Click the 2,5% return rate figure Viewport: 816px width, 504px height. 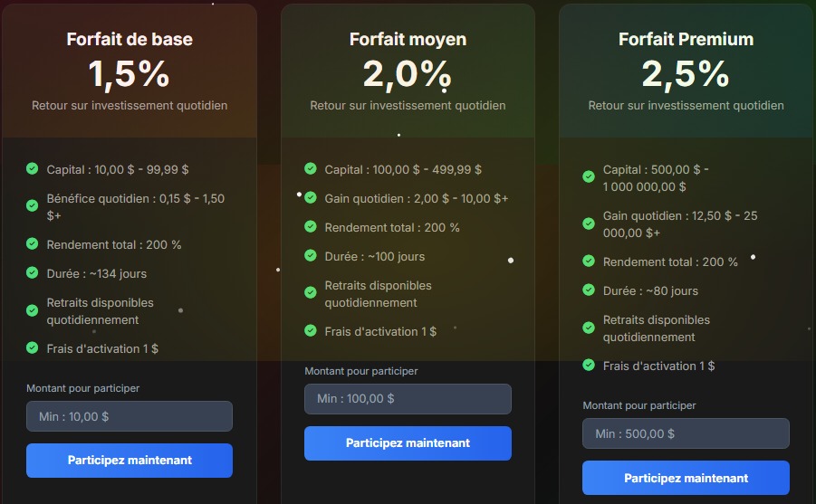point(686,74)
